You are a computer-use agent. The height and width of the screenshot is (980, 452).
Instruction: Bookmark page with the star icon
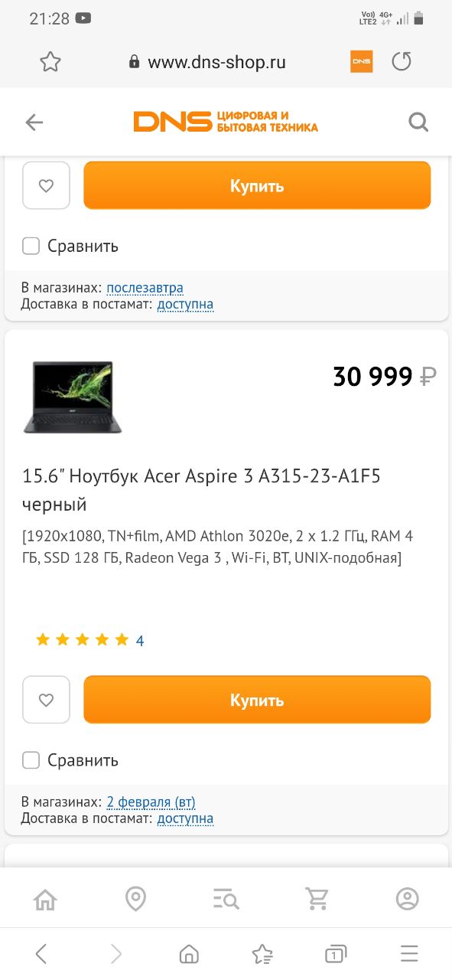50,62
